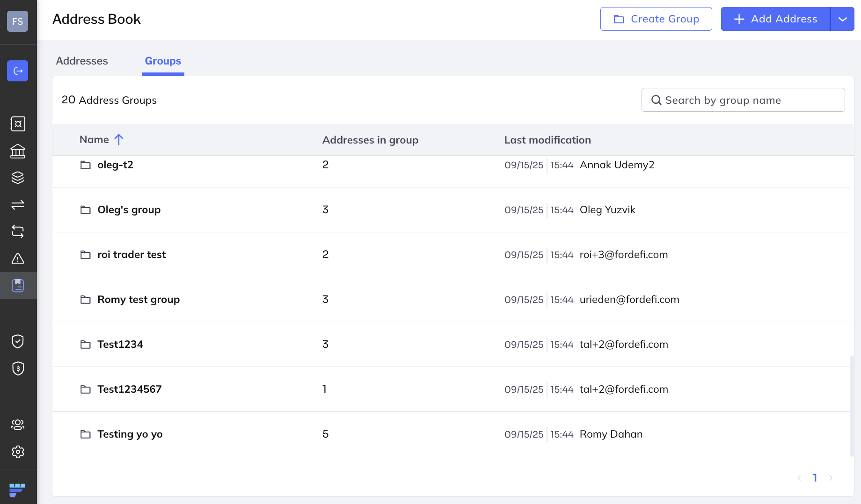The image size is (861, 504).
Task: Select the Groups tab
Action: tap(163, 61)
